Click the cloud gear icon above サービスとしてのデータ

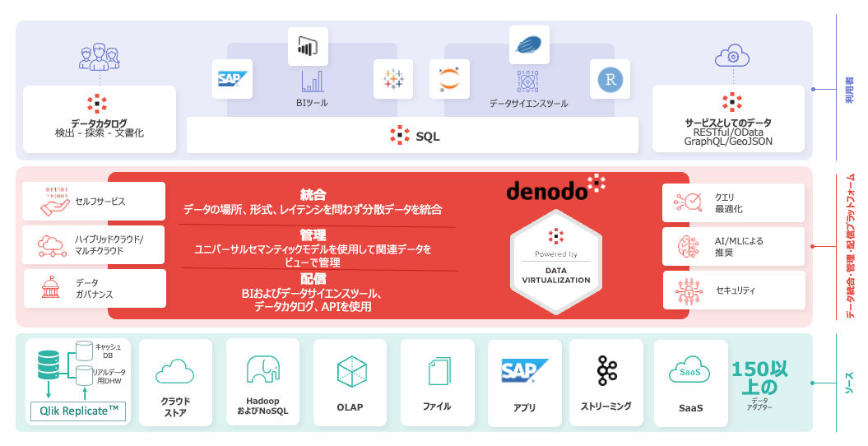(x=731, y=57)
